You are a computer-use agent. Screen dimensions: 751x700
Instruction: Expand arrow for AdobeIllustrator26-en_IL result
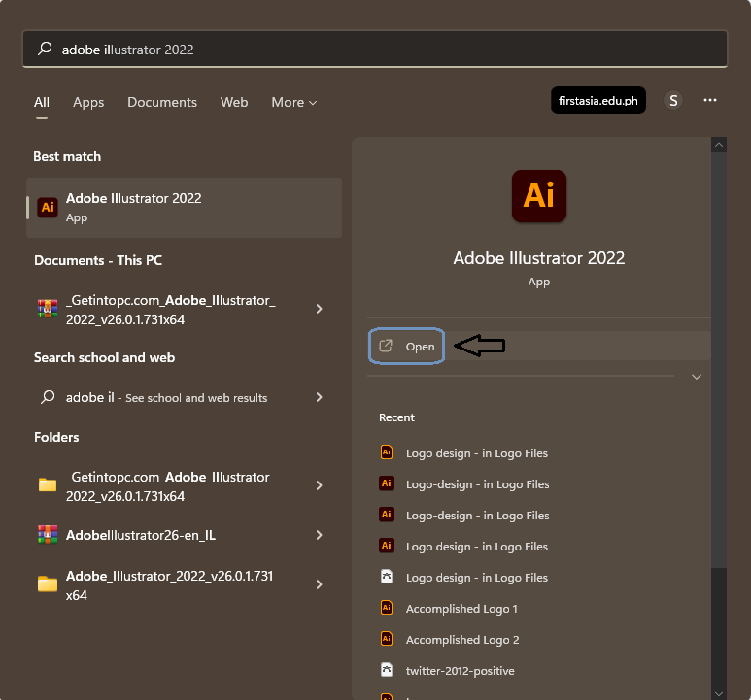[320, 535]
